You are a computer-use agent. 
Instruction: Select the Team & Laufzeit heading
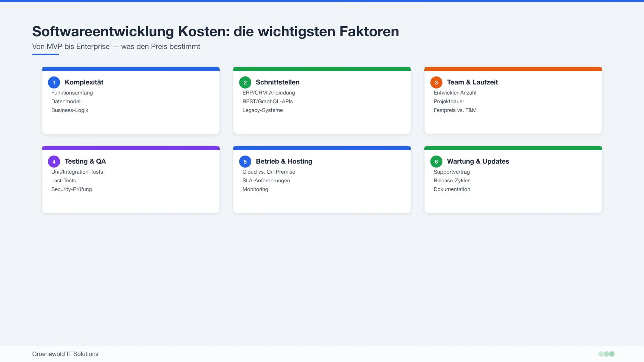coord(472,82)
